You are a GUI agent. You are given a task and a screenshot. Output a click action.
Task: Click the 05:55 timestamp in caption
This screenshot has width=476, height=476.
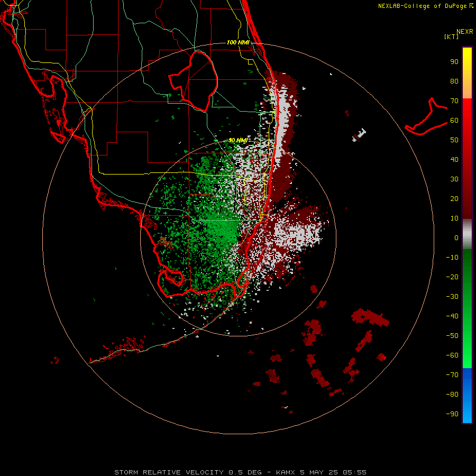[354, 472]
